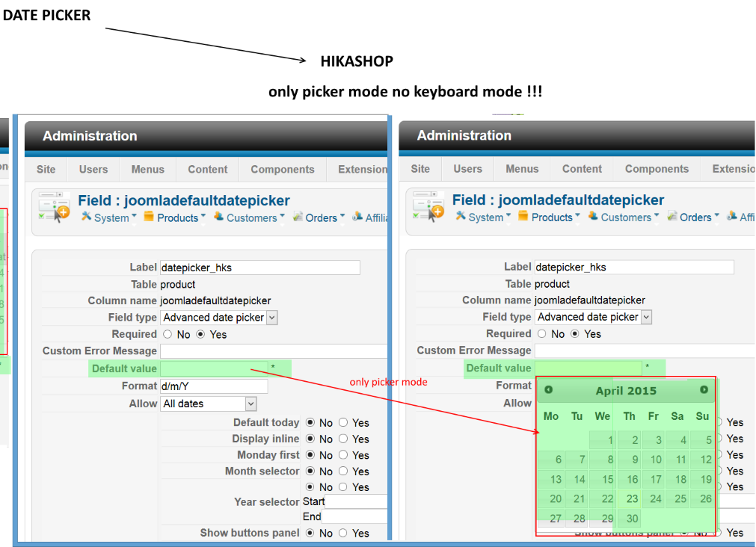
Task: Open the Field type dropdown in the left panel
Action: point(219,318)
